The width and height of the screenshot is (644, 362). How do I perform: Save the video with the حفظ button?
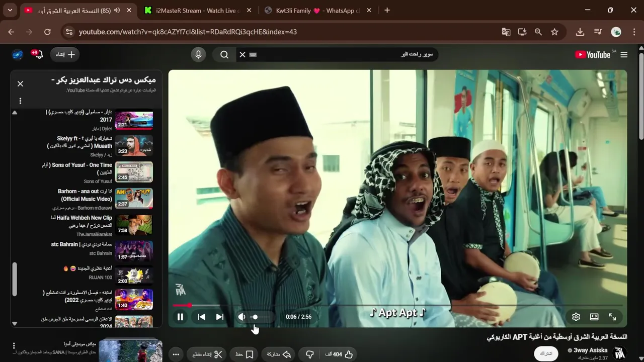pyautogui.click(x=245, y=354)
